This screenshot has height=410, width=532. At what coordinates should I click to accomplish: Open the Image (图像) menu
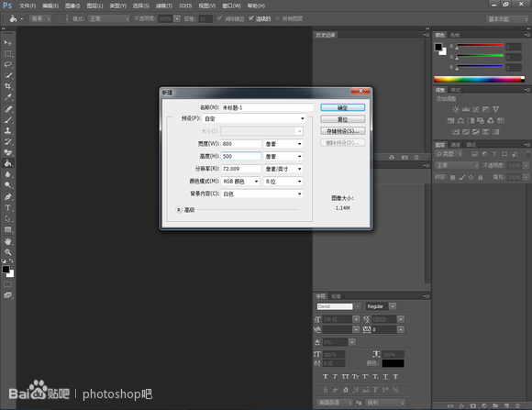point(72,6)
